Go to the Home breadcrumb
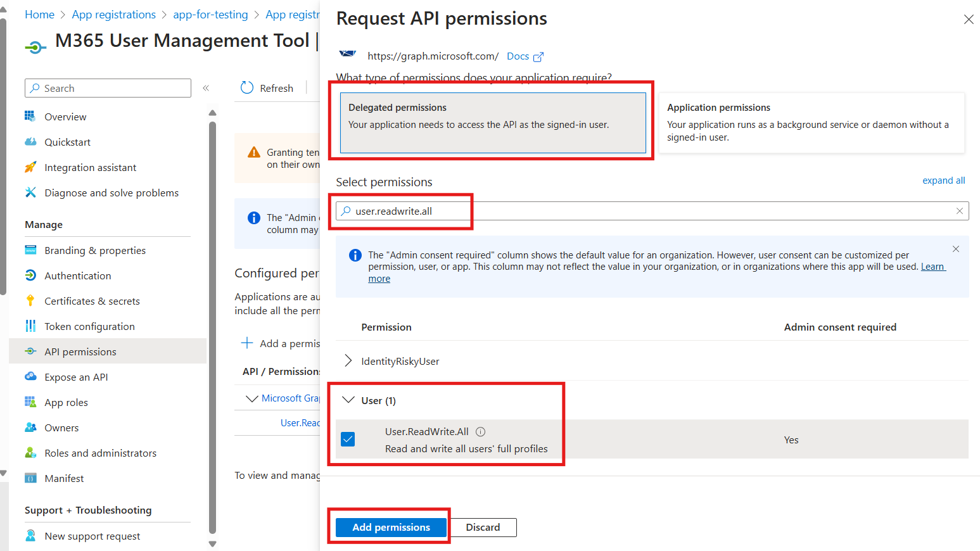 point(39,15)
